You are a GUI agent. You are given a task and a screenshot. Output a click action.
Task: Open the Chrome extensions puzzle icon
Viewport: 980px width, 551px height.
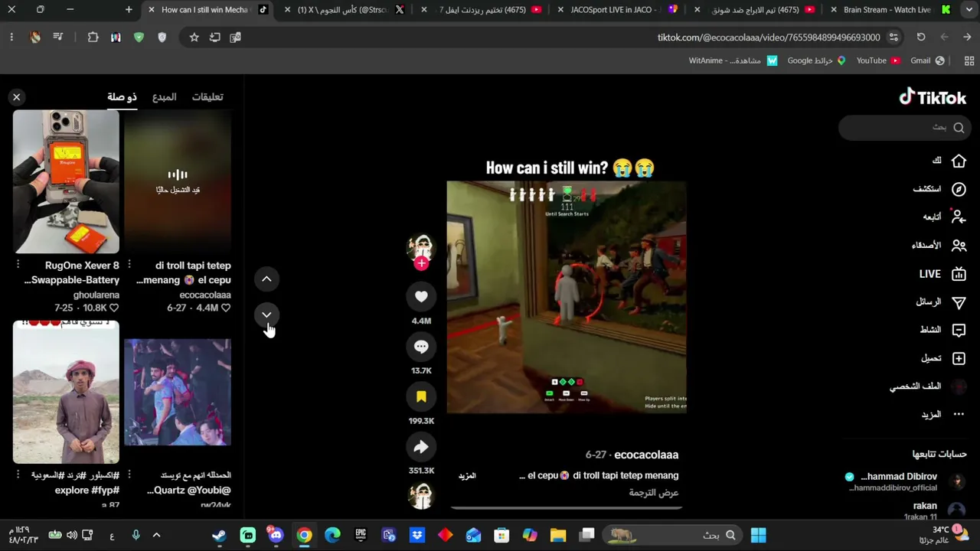coord(93,37)
